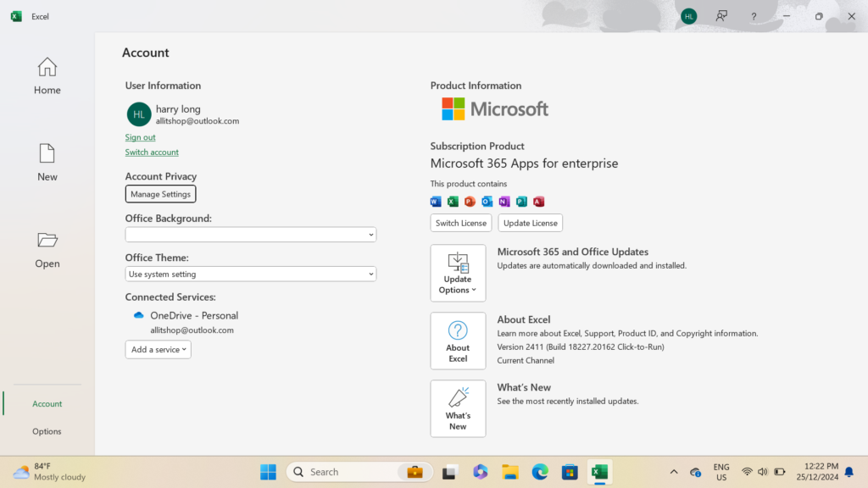Click Version 2411 build text
This screenshot has width=868, height=488.
(581, 347)
